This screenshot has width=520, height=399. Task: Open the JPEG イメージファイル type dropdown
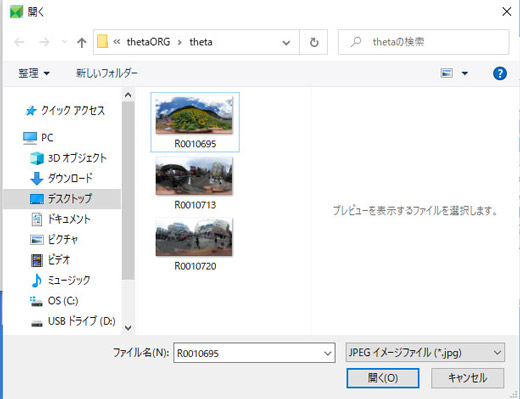(x=425, y=353)
